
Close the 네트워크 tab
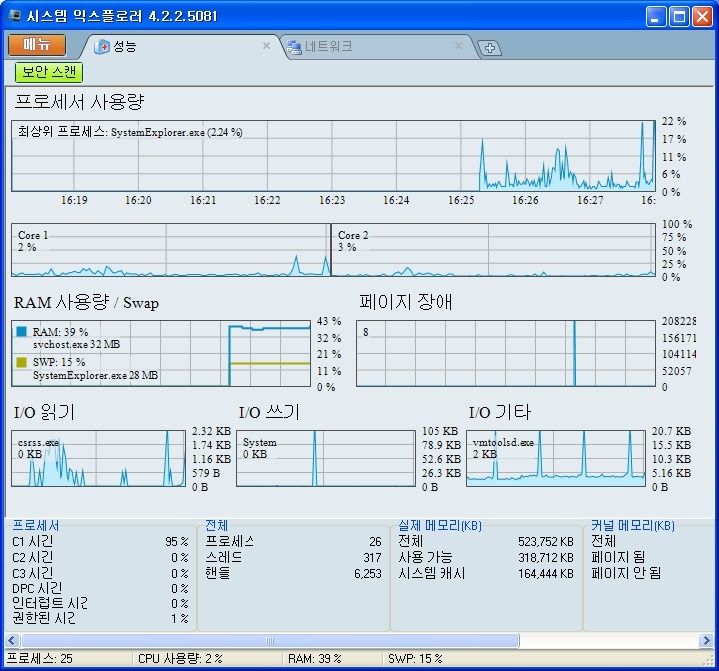458,46
